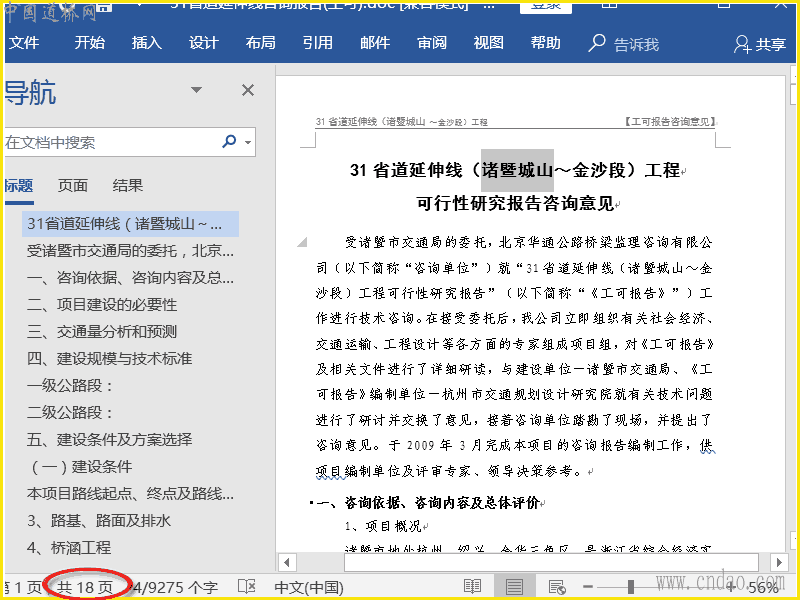Image resolution: width=800 pixels, height=600 pixels.
Task: Switch to the 结果 navigation tab
Action: click(128, 186)
